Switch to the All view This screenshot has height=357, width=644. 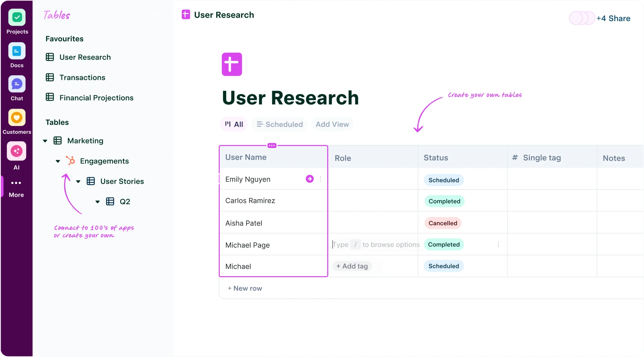point(233,124)
